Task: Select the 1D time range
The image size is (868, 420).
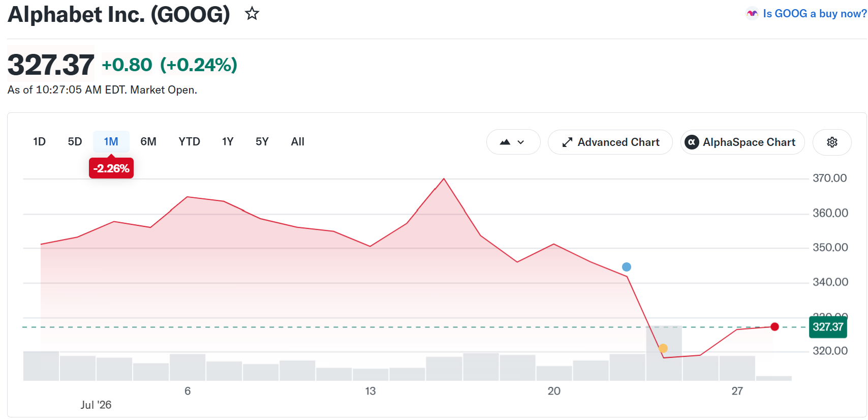Action: pyautogui.click(x=39, y=142)
